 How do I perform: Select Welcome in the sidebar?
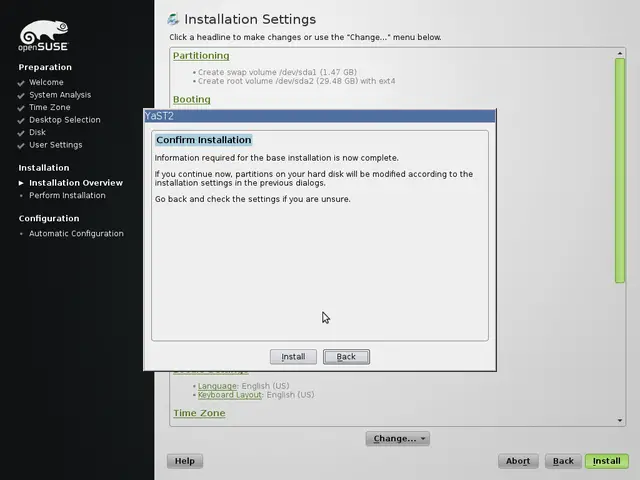coord(46,82)
